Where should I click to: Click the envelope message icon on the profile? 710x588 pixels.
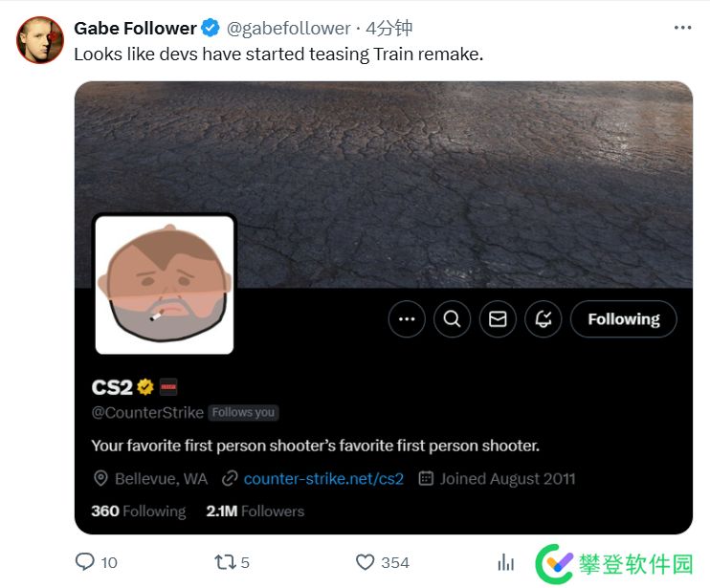click(x=498, y=319)
